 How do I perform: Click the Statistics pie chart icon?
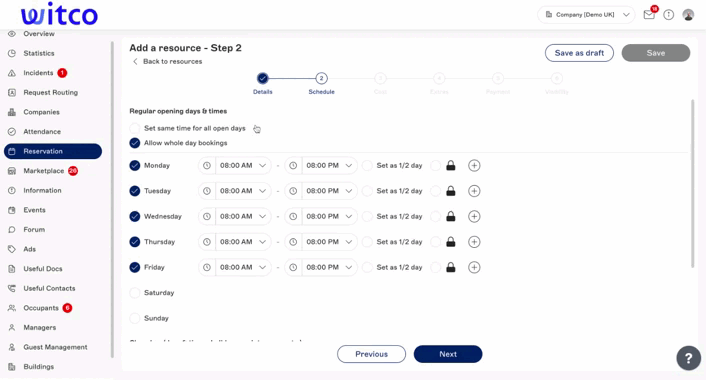pos(12,53)
